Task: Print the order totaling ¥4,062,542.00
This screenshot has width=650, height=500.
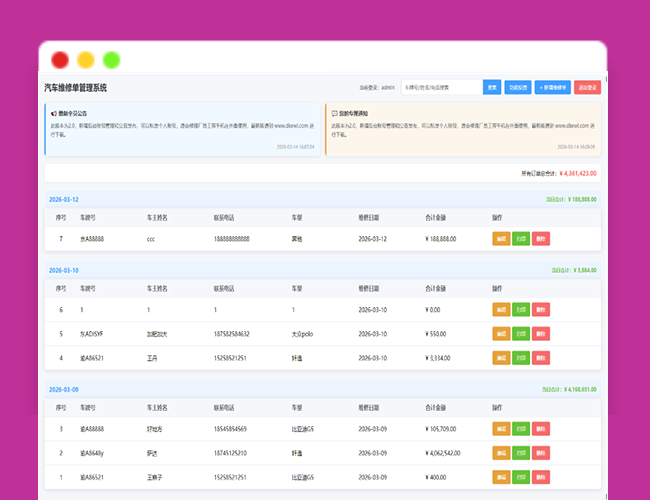Action: [520, 452]
